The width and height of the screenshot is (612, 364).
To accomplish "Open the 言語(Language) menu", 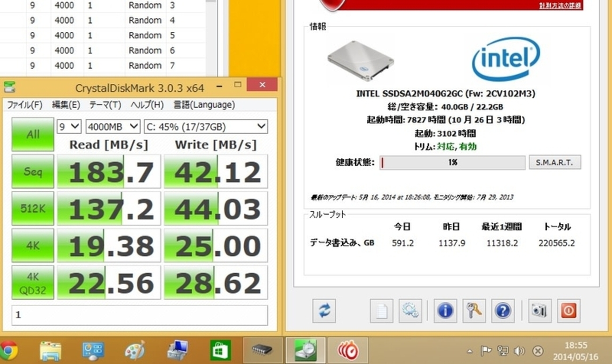I will tap(204, 105).
